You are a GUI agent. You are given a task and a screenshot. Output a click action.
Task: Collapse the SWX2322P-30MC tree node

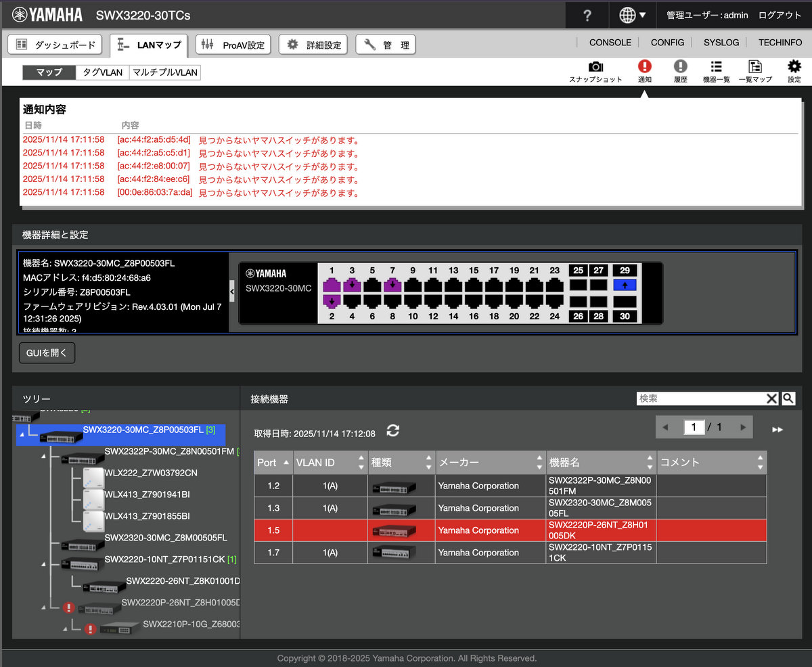45,457
